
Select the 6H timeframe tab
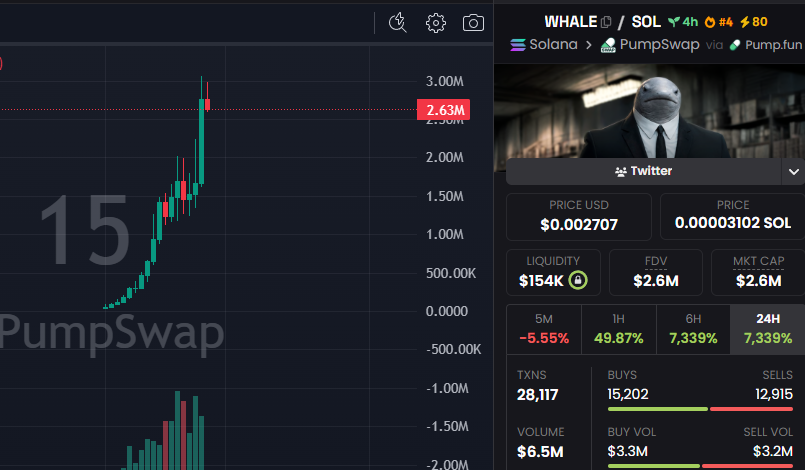click(693, 329)
